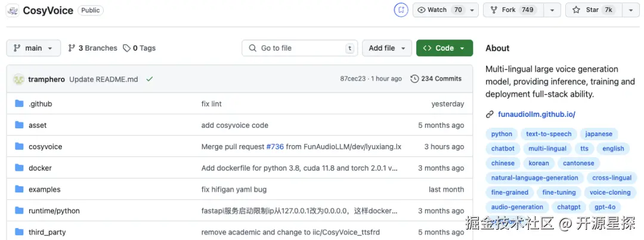This screenshot has width=644, height=240.
Task: Open the Fork options dropdown arrow
Action: [x=552, y=10]
